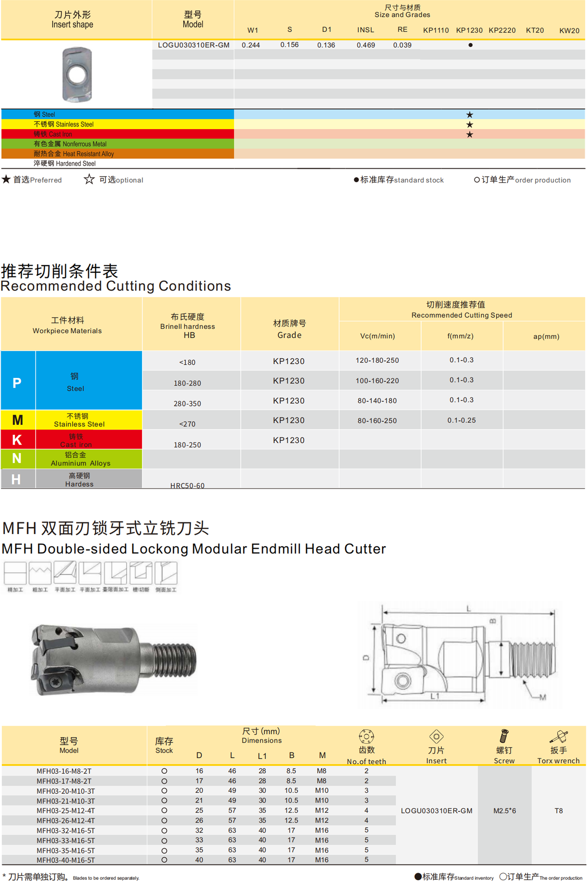The image size is (588, 893).
Task: Click the insert shape product photo
Action: click(x=77, y=74)
